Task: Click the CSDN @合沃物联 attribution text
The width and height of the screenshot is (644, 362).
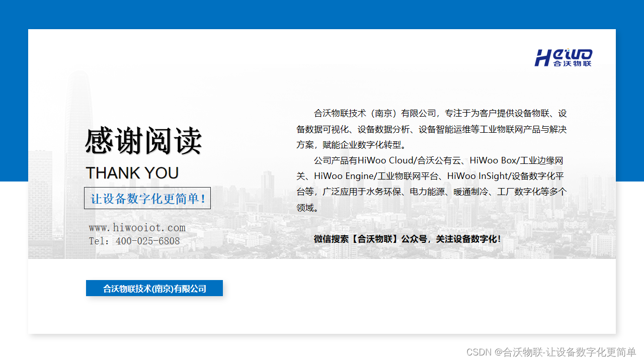Action: click(x=551, y=352)
